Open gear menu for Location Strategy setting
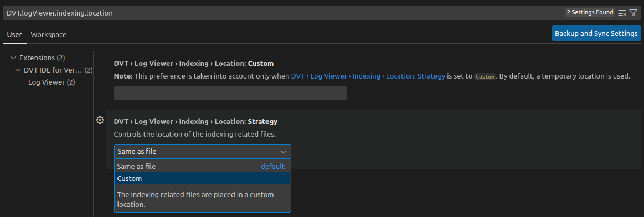 (100, 120)
